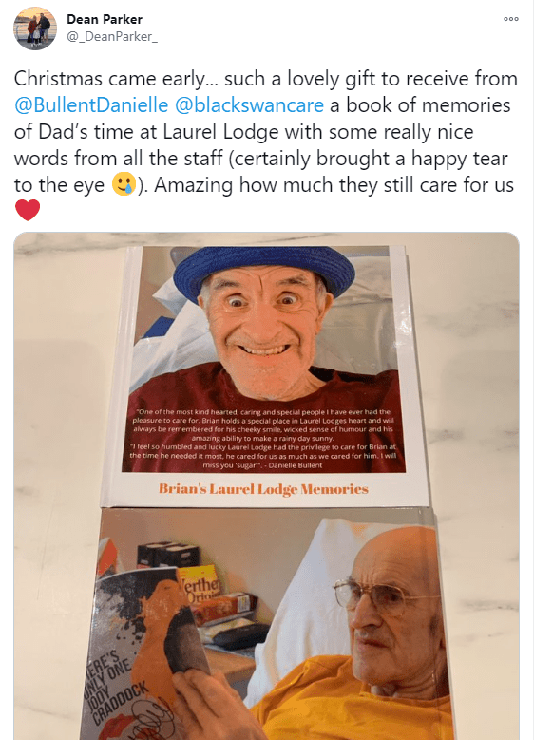Open the Dean Parker display name link
This screenshot has height=756, width=534.
105,19
